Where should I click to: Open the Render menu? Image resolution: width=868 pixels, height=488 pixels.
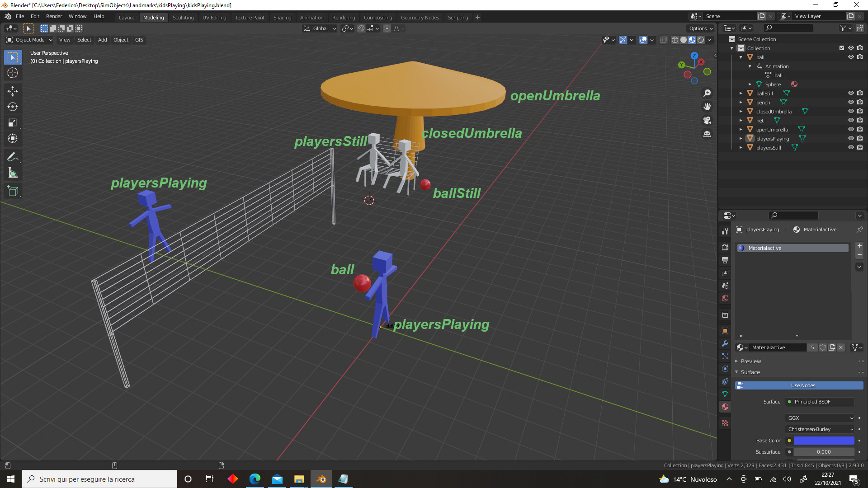54,16
